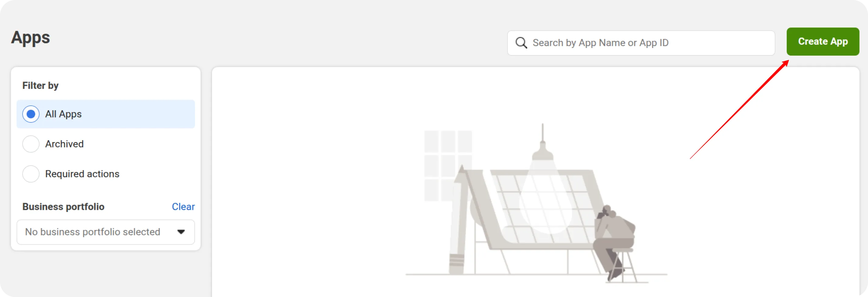The image size is (868, 297).
Task: Select the Required actions radio button
Action: coord(31,174)
